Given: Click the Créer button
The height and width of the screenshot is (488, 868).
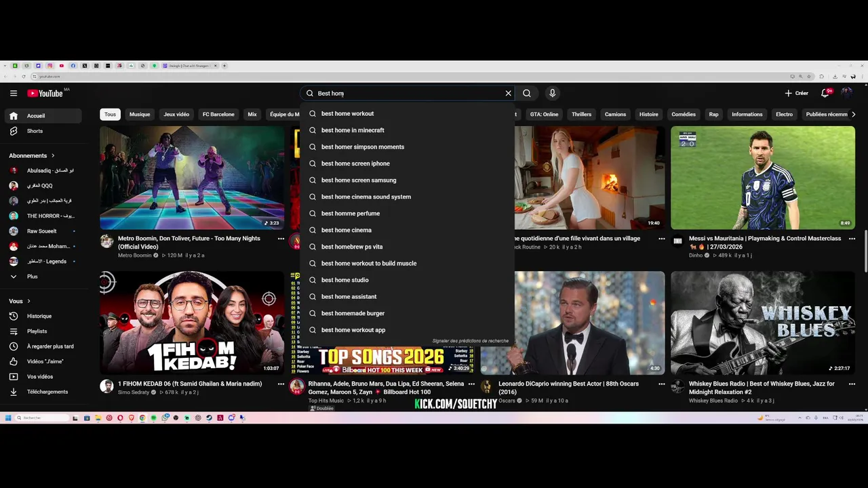Looking at the screenshot, I should pyautogui.click(x=796, y=93).
